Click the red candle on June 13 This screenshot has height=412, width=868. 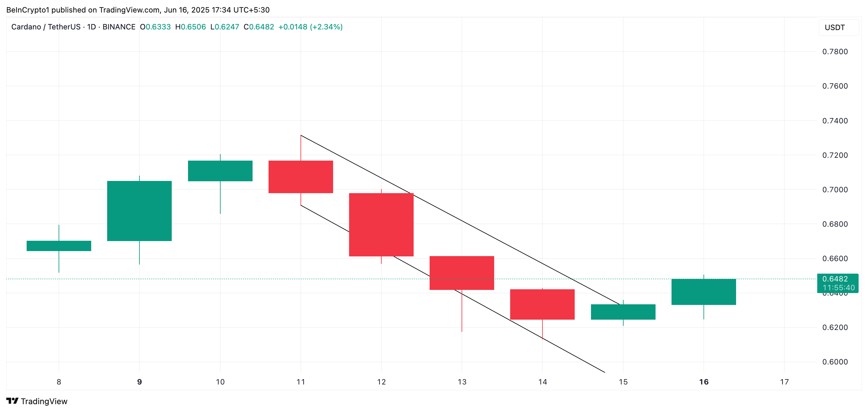(x=462, y=273)
